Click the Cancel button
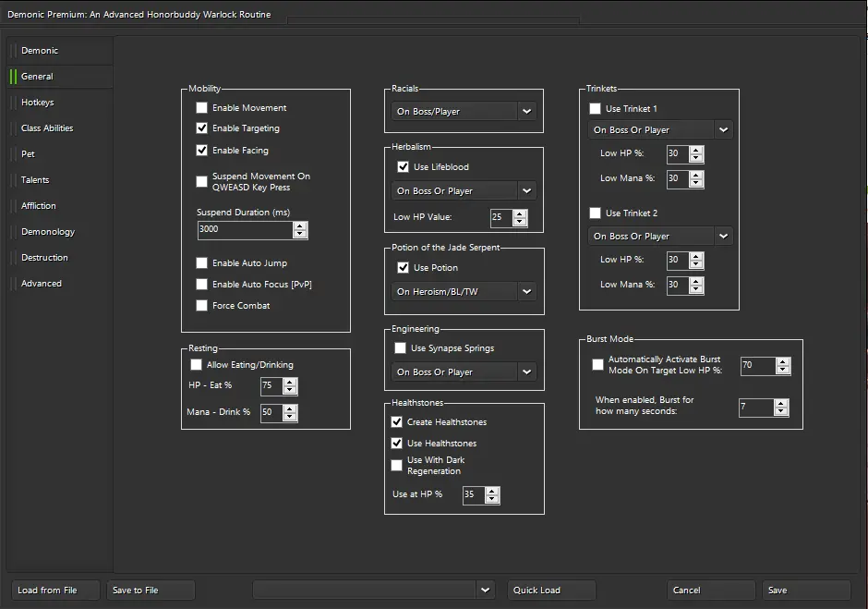 (x=711, y=591)
